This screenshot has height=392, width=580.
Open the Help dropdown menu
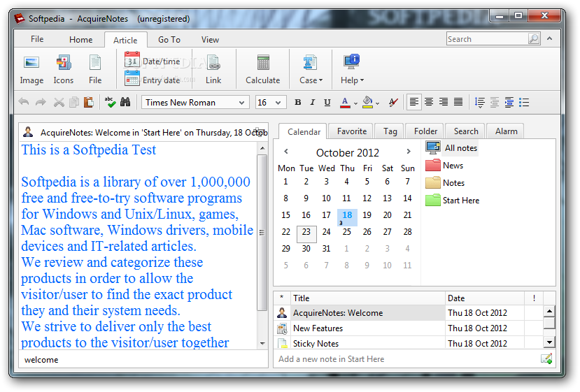coord(352,69)
